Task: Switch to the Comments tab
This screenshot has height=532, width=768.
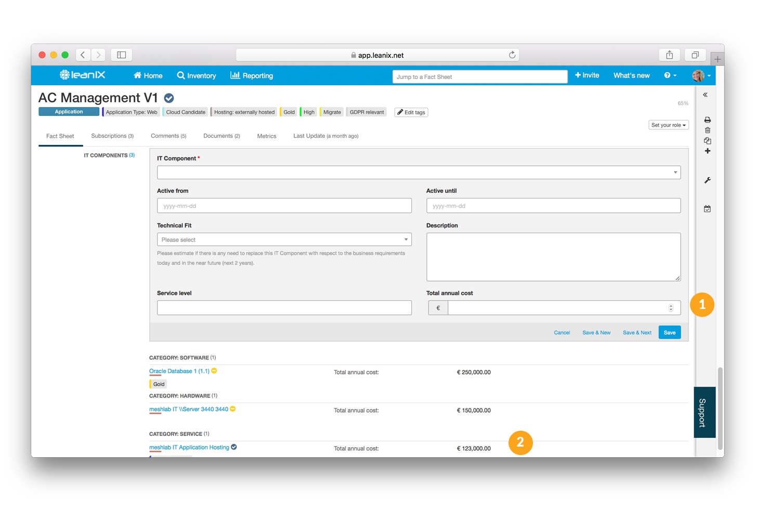Action: [168, 136]
